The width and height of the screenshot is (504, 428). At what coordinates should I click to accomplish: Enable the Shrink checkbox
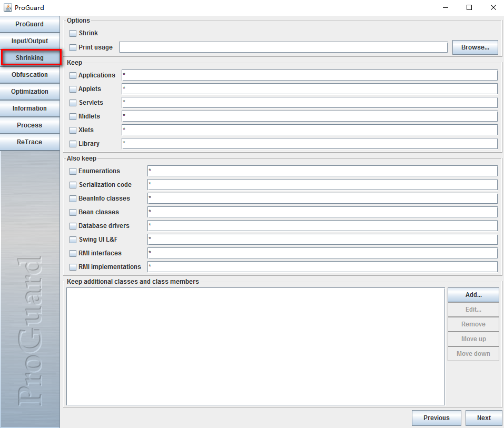pyautogui.click(x=73, y=33)
